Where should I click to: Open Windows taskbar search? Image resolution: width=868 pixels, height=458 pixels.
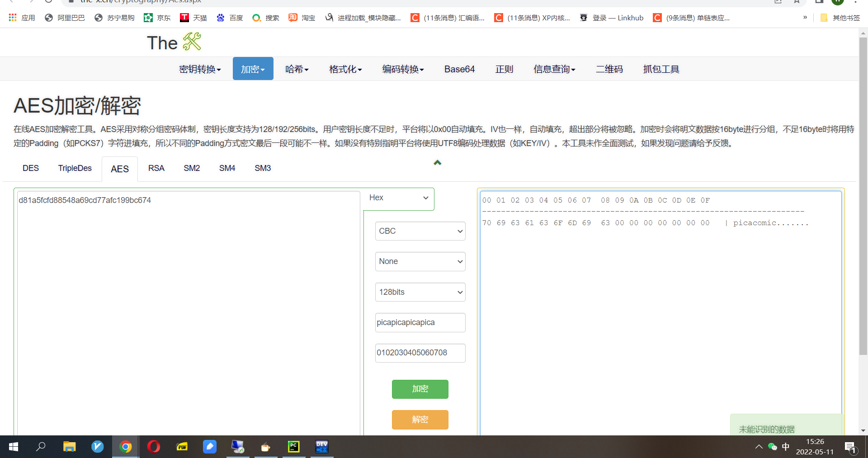tap(41, 447)
